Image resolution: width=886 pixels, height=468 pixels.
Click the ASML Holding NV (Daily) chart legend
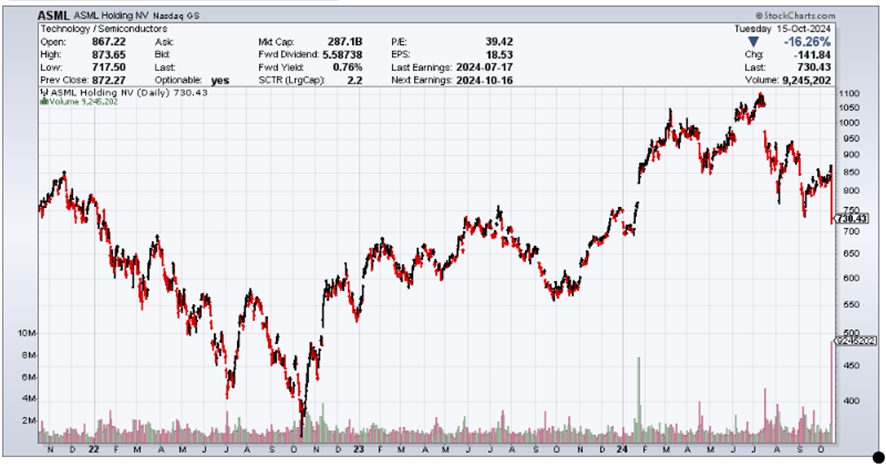[129, 92]
